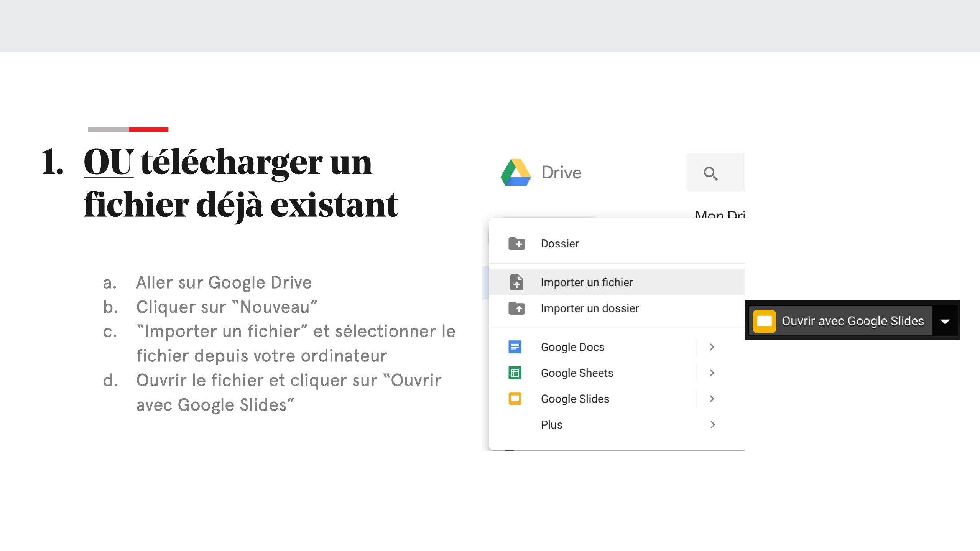Viewport: 980px width, 551px height.
Task: Click the yellow Slides icon in menu
Action: (515, 399)
